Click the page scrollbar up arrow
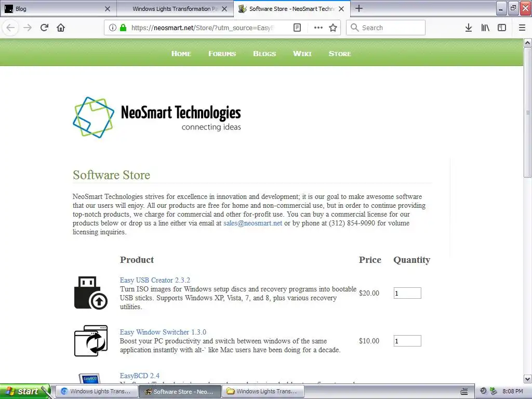 tap(528, 43)
